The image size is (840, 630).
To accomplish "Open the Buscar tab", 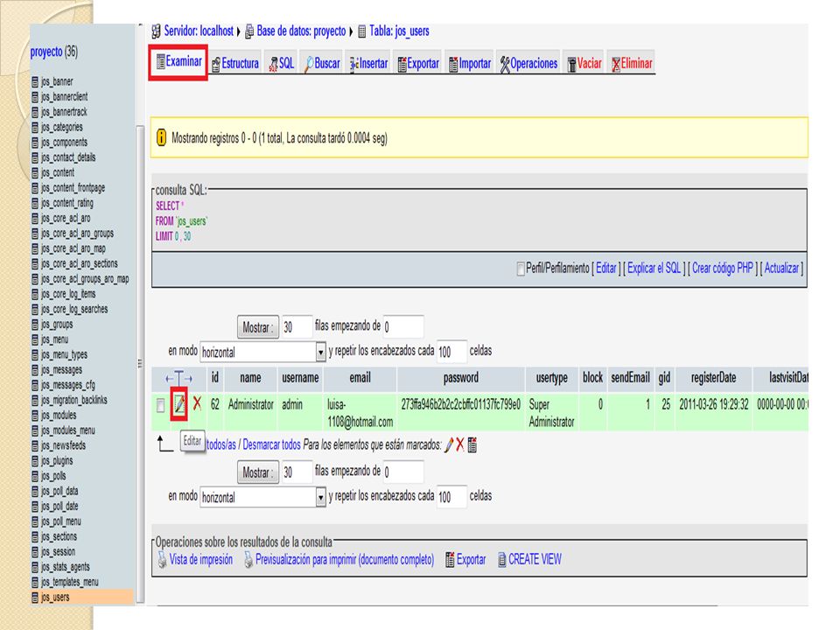I will pyautogui.click(x=323, y=64).
